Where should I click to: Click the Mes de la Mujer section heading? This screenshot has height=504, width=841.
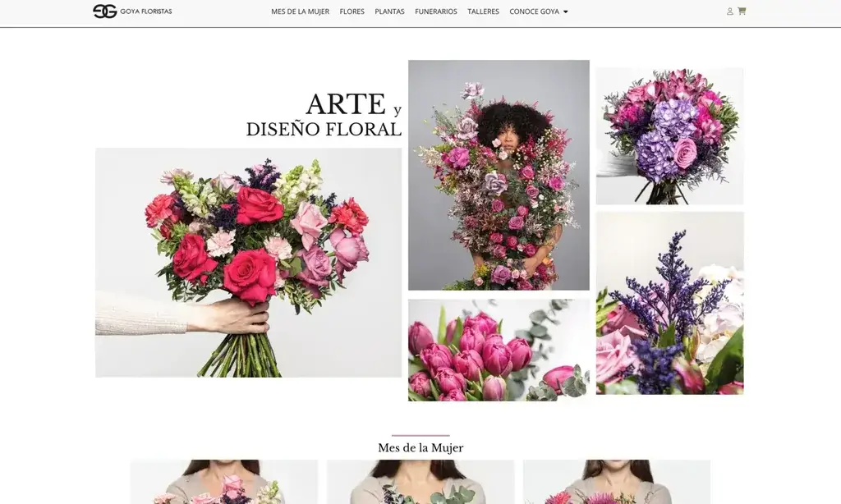[420, 447]
